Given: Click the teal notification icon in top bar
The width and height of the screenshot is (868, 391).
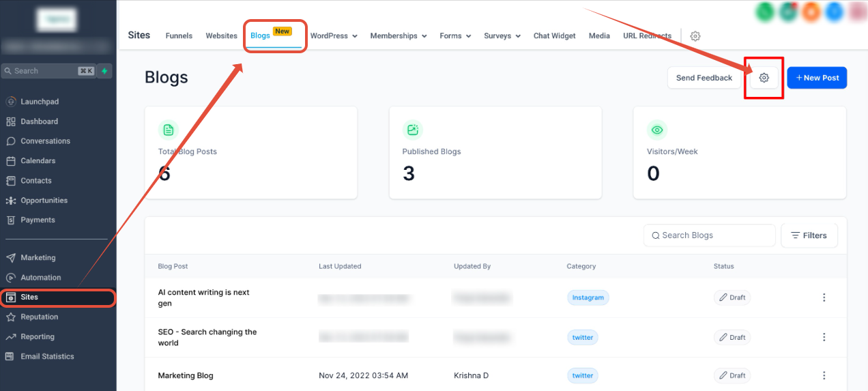Looking at the screenshot, I should (788, 12).
